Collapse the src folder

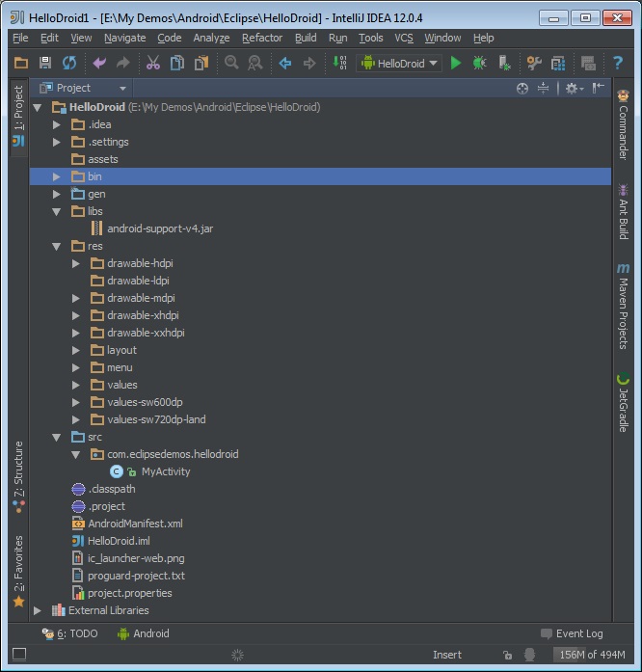pos(56,438)
